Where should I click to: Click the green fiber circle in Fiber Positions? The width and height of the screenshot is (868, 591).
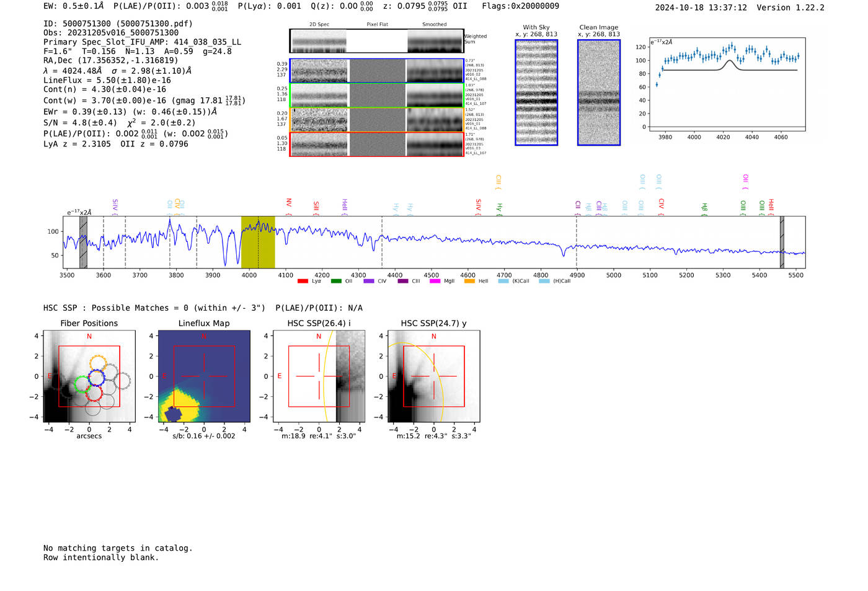[82, 384]
